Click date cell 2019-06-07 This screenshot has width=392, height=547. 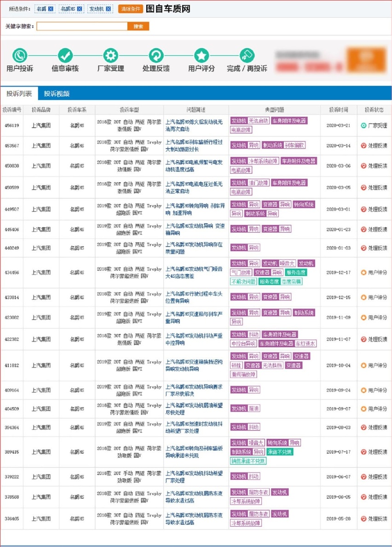click(x=338, y=477)
